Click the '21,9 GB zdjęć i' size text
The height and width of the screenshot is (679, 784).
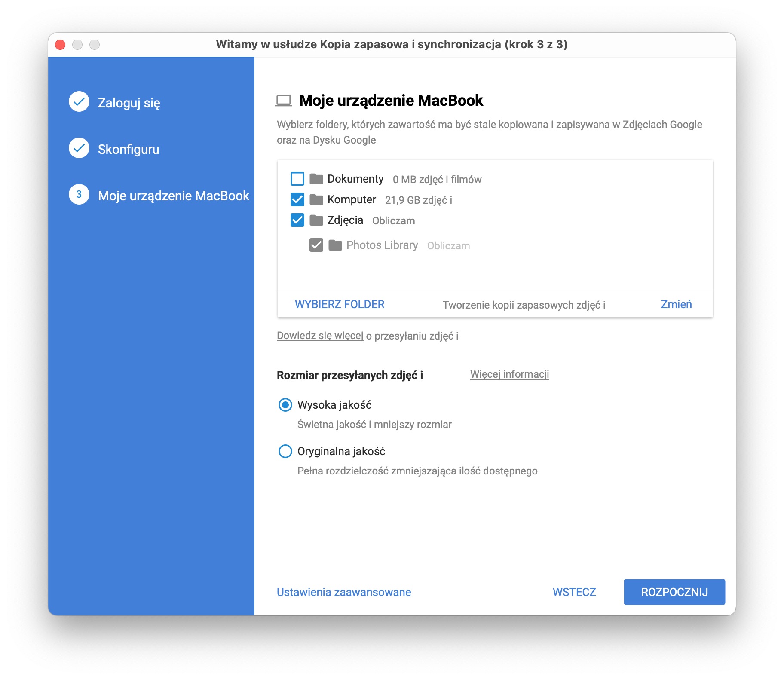click(x=419, y=200)
